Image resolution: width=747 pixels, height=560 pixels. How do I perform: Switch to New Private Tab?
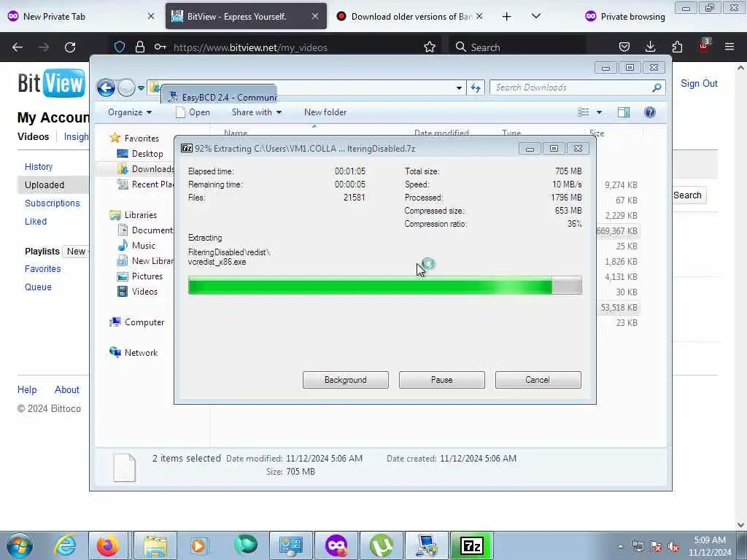click(x=81, y=16)
